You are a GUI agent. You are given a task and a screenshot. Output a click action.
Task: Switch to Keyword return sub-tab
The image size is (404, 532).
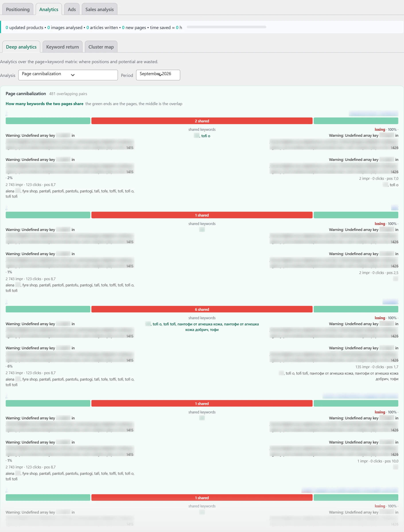[62, 47]
